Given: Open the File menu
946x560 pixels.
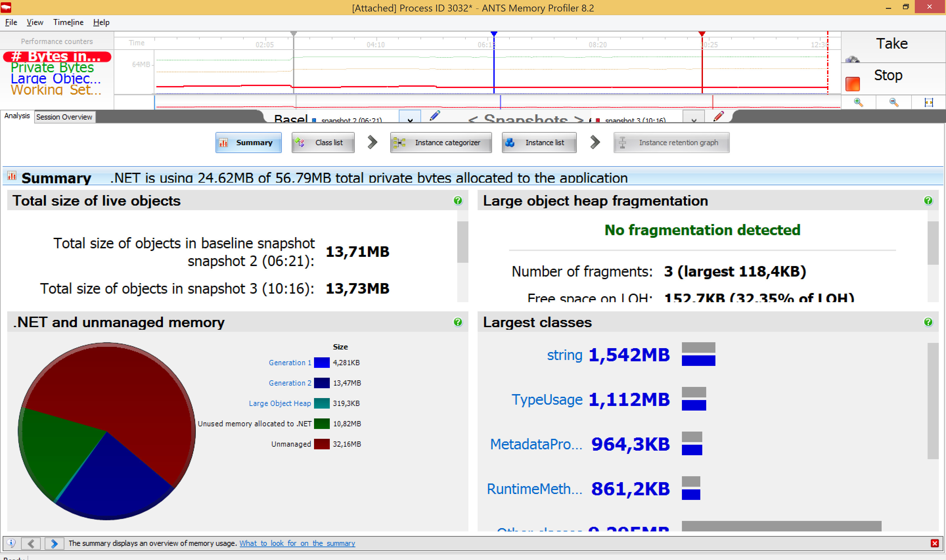Looking at the screenshot, I should point(11,22).
